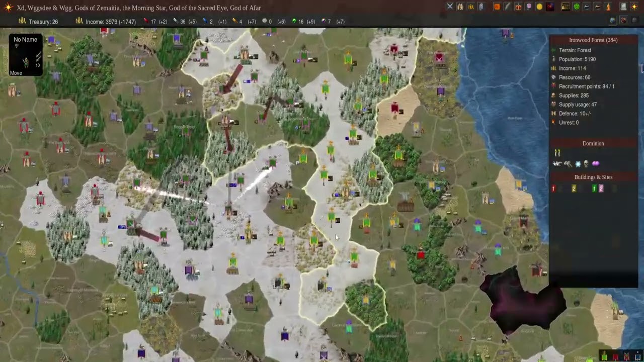
Task: Click the green icon in bottom-right corner
Action: (x=604, y=356)
